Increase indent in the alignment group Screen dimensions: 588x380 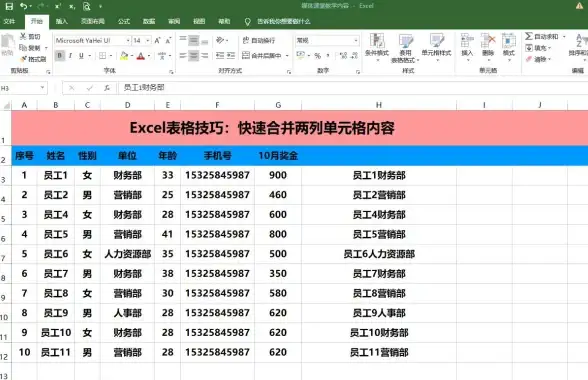click(x=231, y=56)
